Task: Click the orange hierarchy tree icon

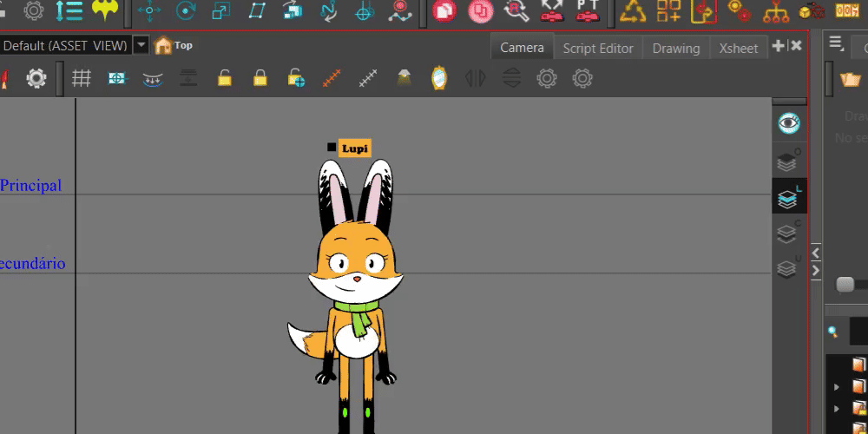Action: point(775,11)
